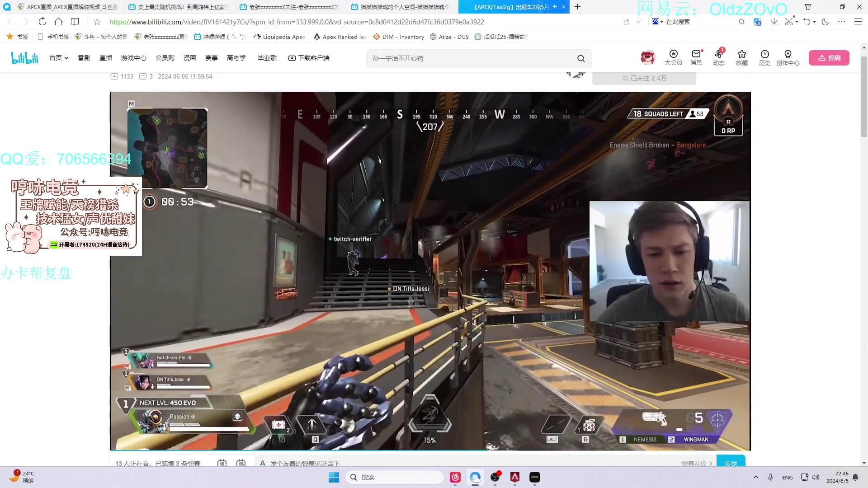Screen dimensions: 868x488
Task: Open the 消息 messages icon
Action: pyautogui.click(x=696, y=58)
